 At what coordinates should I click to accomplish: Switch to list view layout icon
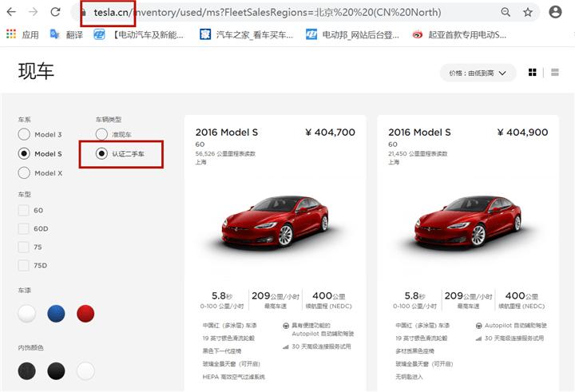point(555,73)
